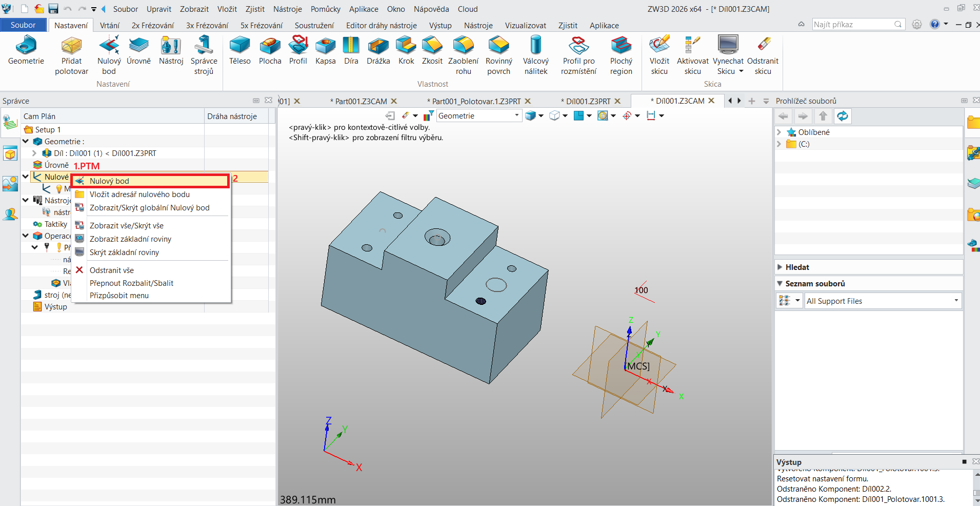The height and width of the screenshot is (506, 980).
Task: Select the Těleso feature icon
Action: click(x=239, y=50)
